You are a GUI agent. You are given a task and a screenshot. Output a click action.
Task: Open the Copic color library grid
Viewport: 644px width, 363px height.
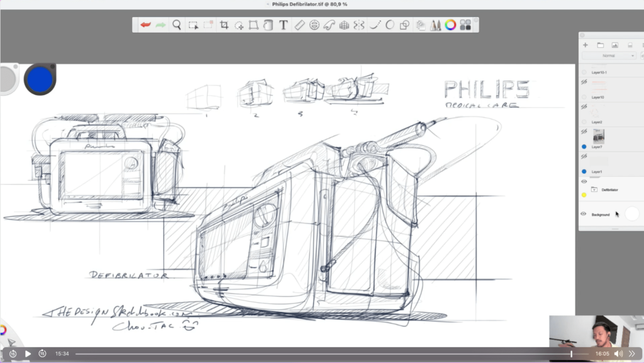465,25
